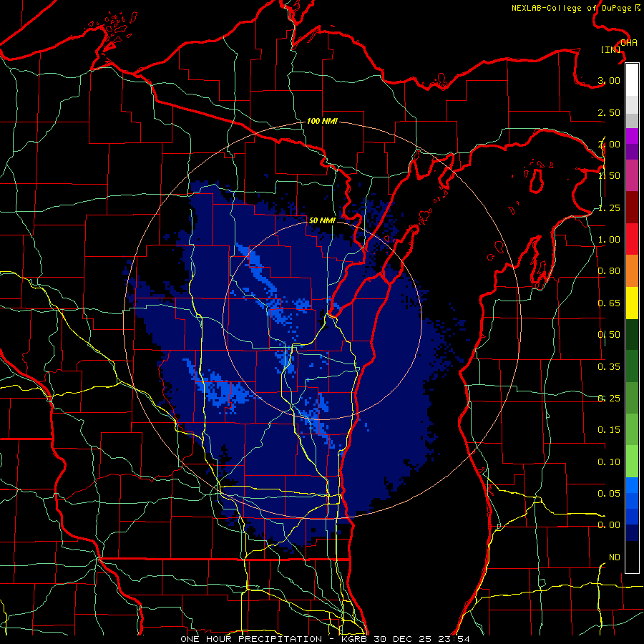Select the white swatch on the color bar
This screenshot has width=644, height=644.
point(632,80)
